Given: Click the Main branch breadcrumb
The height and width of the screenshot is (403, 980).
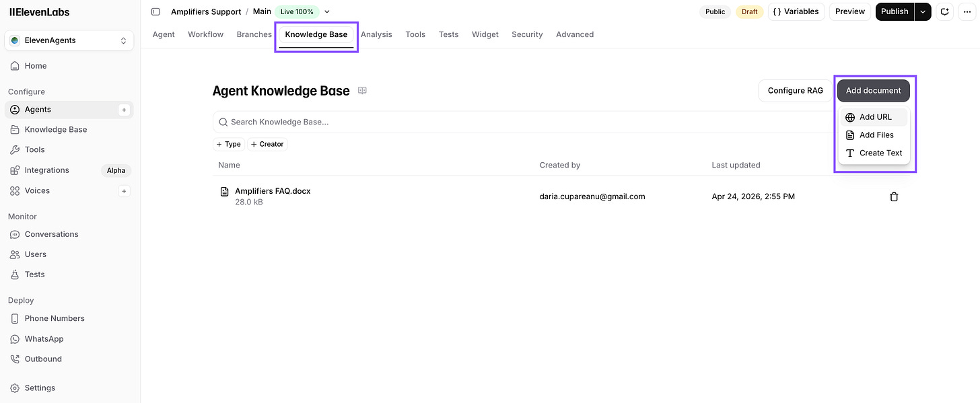Looking at the screenshot, I should 262,11.
